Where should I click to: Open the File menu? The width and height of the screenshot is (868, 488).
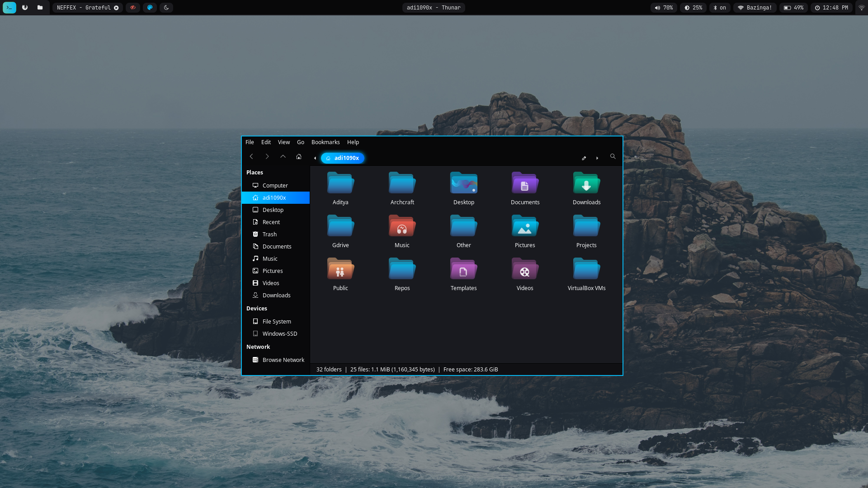pyautogui.click(x=250, y=142)
